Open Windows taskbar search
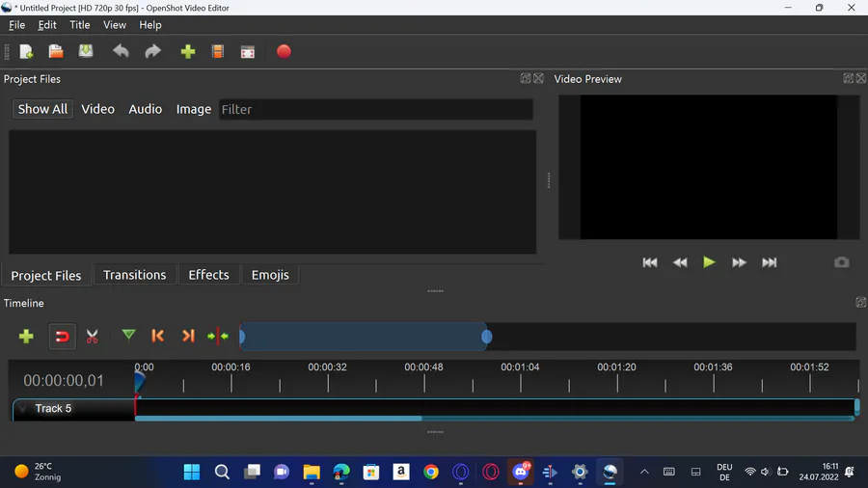Image resolution: width=868 pixels, height=488 pixels. point(222,472)
